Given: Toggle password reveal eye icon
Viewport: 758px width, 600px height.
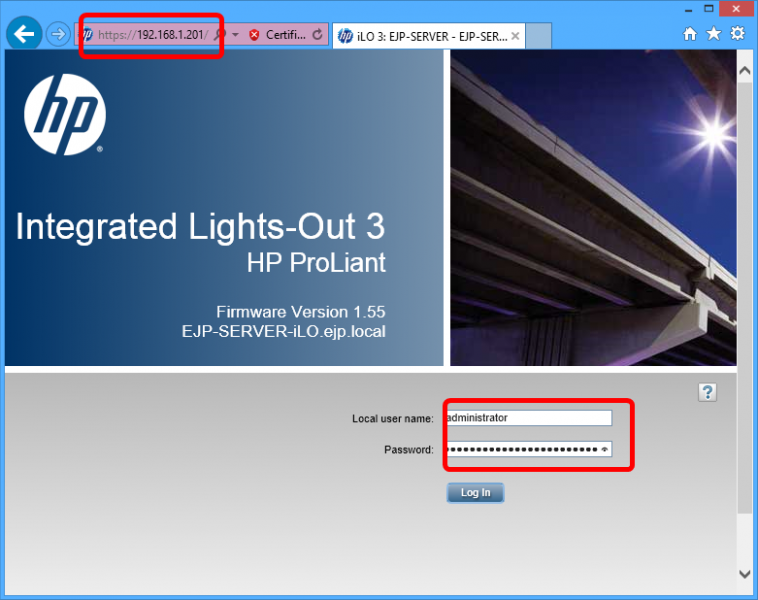Looking at the screenshot, I should tap(604, 450).
